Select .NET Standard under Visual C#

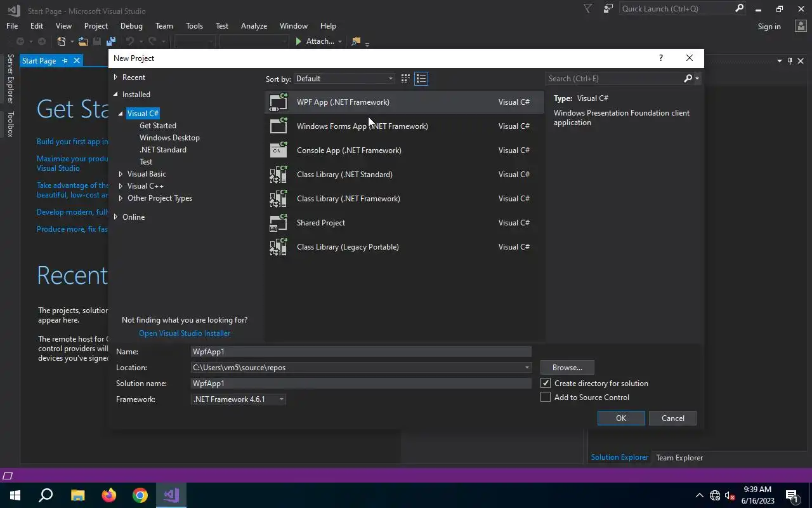(163, 150)
